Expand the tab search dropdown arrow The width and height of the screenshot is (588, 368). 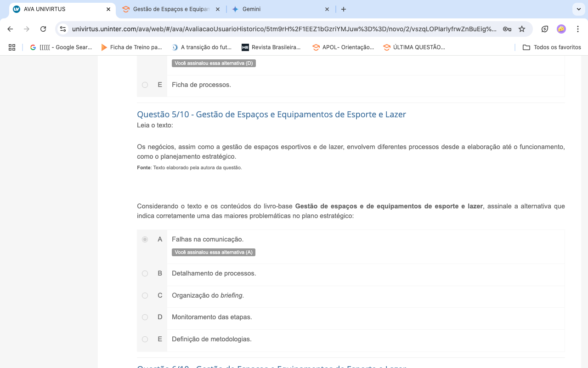pos(578,9)
